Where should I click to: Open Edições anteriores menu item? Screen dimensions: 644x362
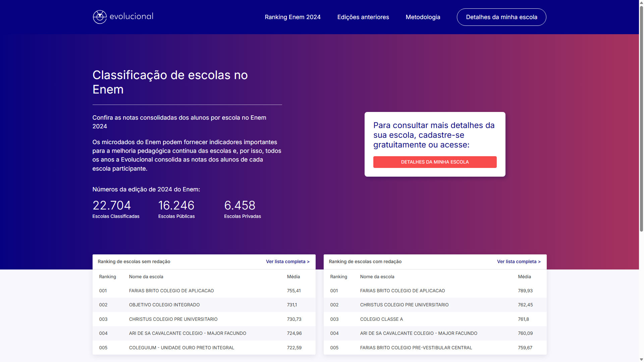363,17
